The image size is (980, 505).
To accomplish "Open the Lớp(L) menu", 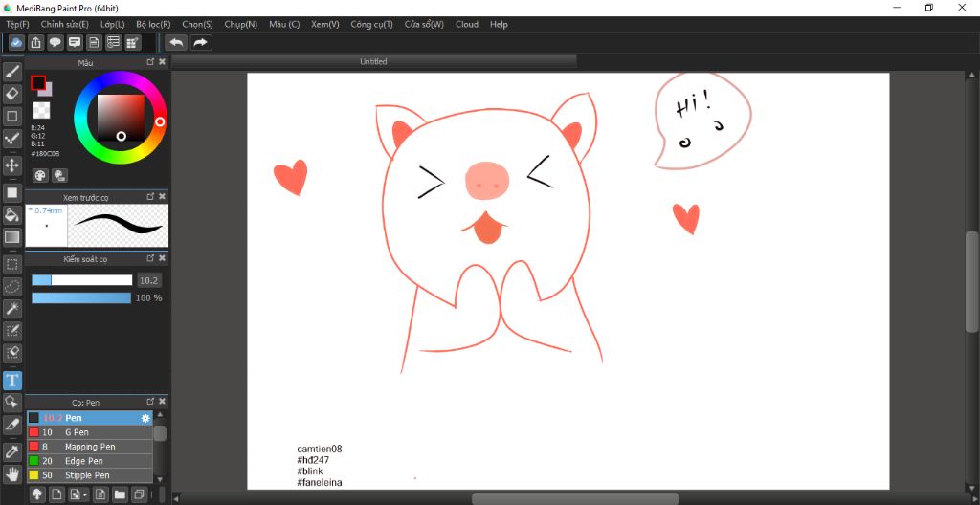I will 113,24.
